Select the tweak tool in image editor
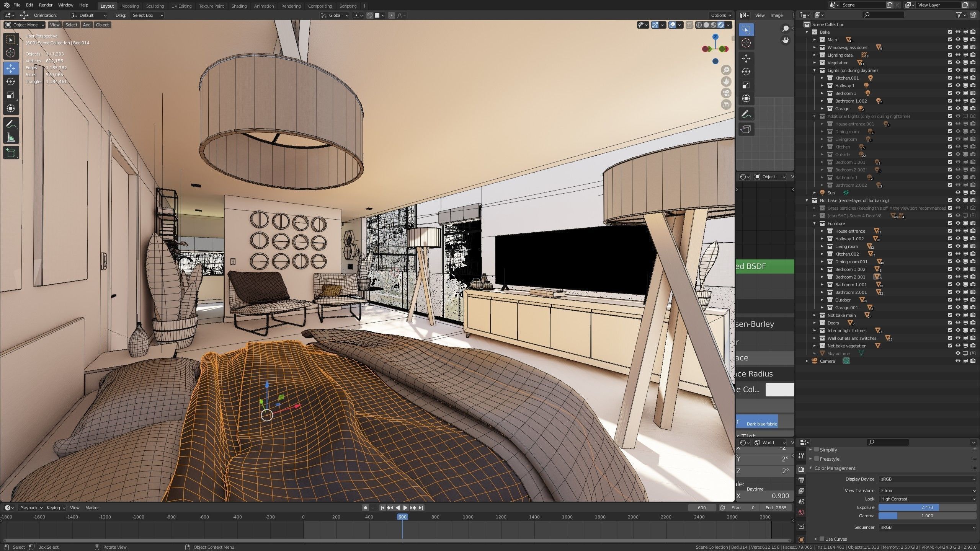The width and height of the screenshot is (980, 551). (746, 29)
